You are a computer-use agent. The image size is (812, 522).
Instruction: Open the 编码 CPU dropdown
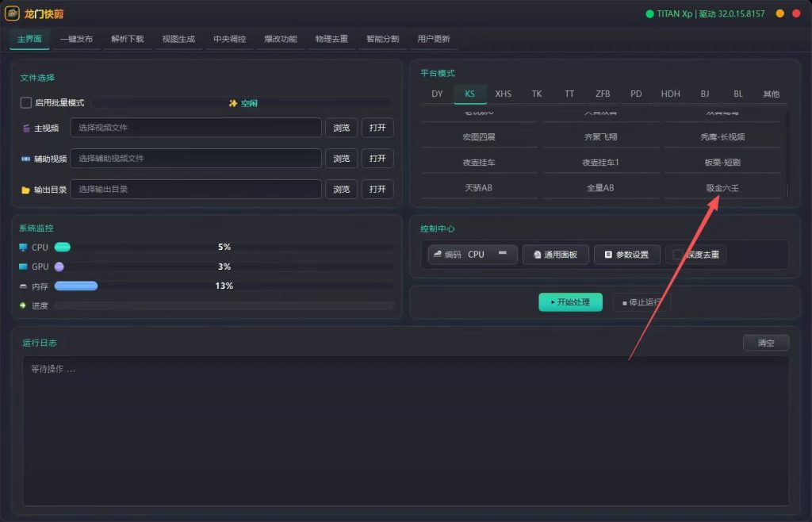[x=473, y=255]
